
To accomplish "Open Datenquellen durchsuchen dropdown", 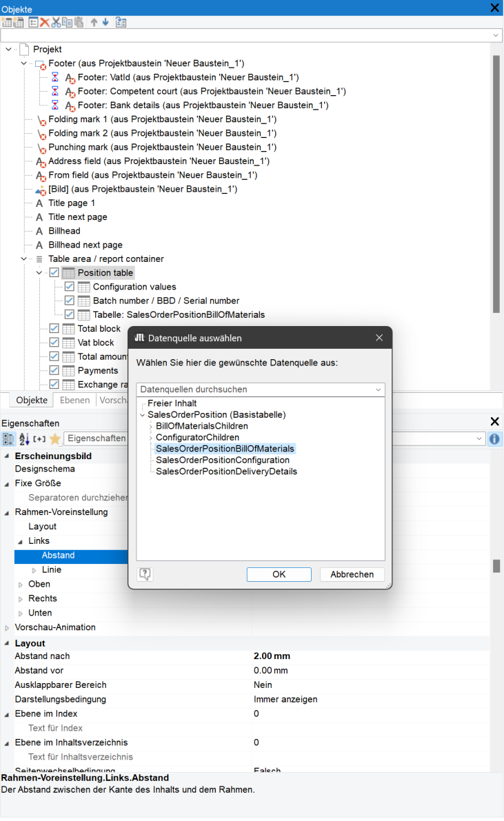I will coord(379,389).
